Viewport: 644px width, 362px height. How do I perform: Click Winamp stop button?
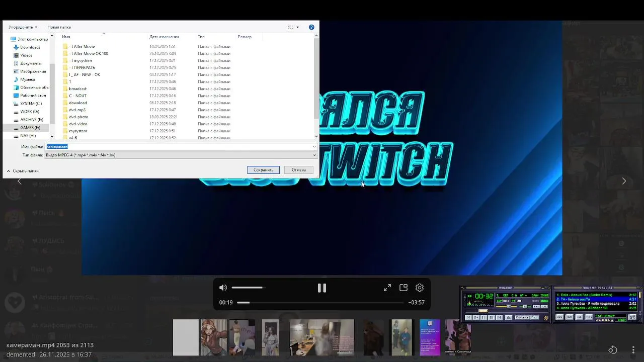(x=492, y=317)
